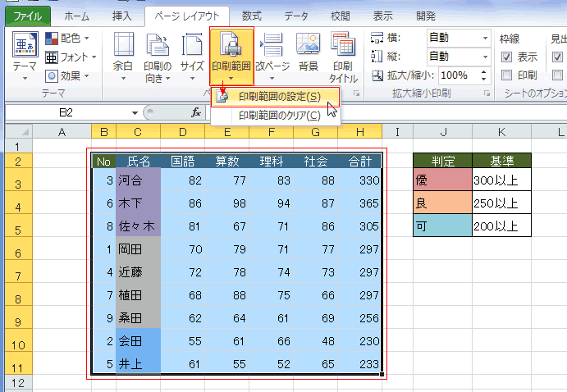
Task: Click the フォント theme fonts icon
Action: (52, 57)
